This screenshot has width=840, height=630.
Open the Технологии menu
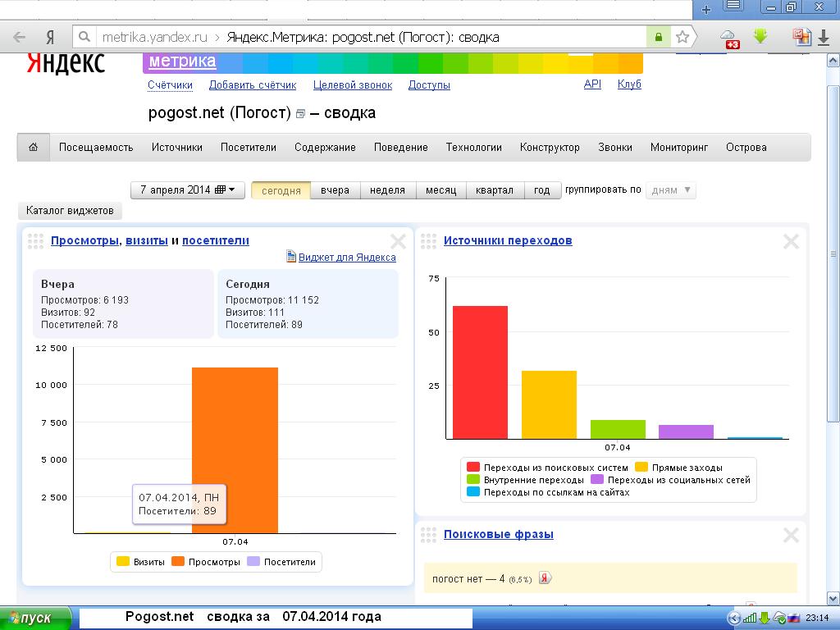pos(473,148)
